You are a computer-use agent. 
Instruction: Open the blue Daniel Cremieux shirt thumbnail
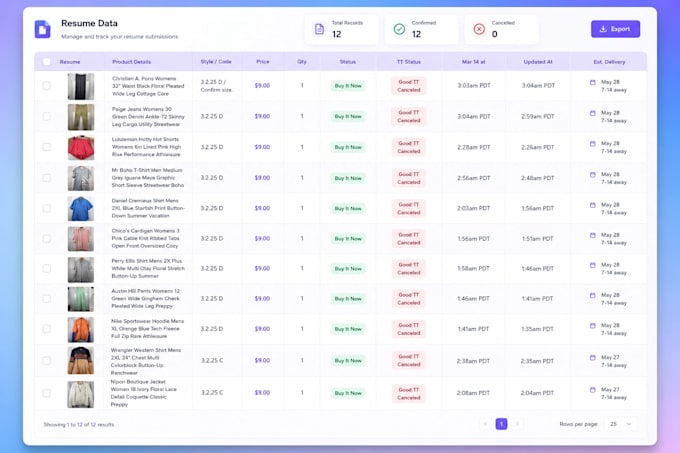[81, 209]
